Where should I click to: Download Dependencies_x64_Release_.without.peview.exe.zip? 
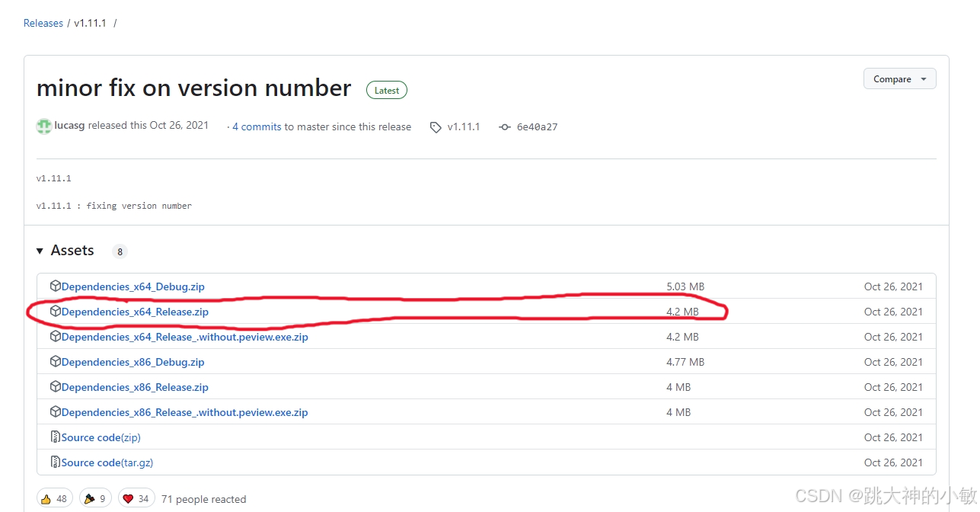(x=185, y=337)
